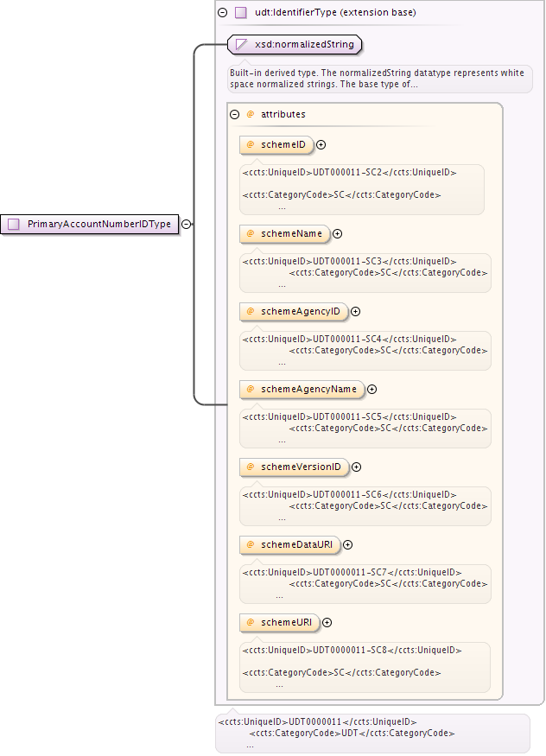
Task: Select the xsd:normalizedString node label
Action: [305, 44]
